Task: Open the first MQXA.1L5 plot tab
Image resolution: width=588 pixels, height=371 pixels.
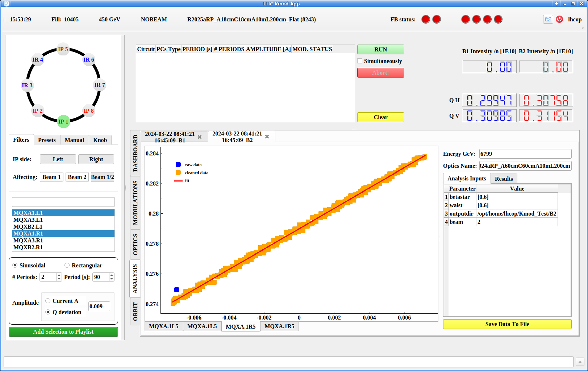Action: (x=164, y=326)
